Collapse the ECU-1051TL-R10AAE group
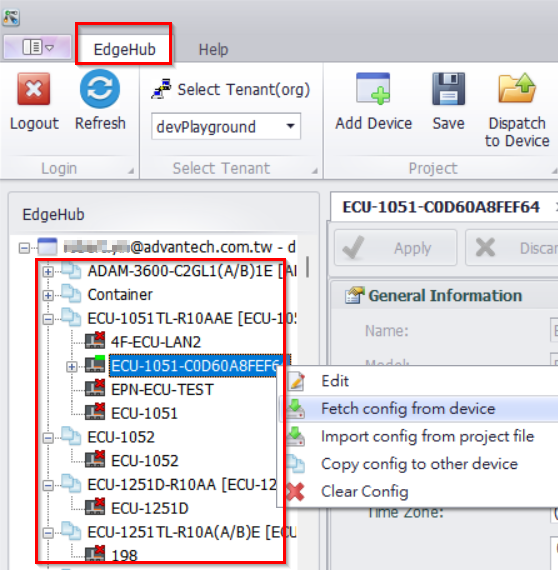This screenshot has height=570, width=558. tap(48, 320)
